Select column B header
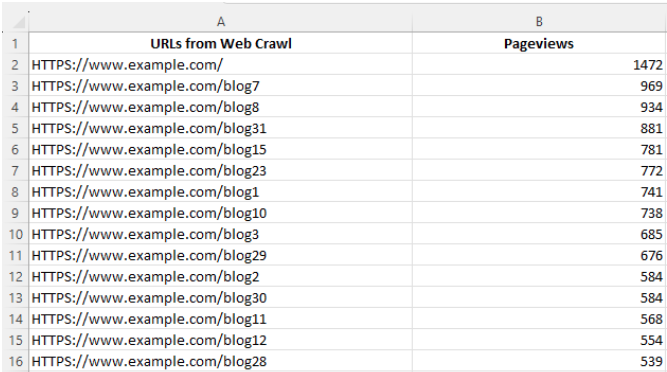The image size is (667, 372). pos(539,22)
